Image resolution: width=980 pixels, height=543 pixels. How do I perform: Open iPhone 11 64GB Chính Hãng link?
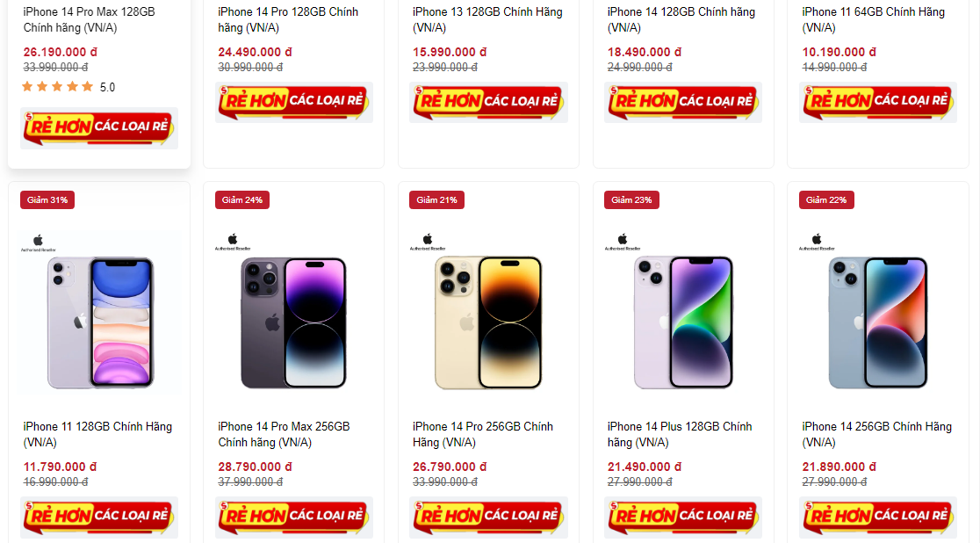(873, 19)
